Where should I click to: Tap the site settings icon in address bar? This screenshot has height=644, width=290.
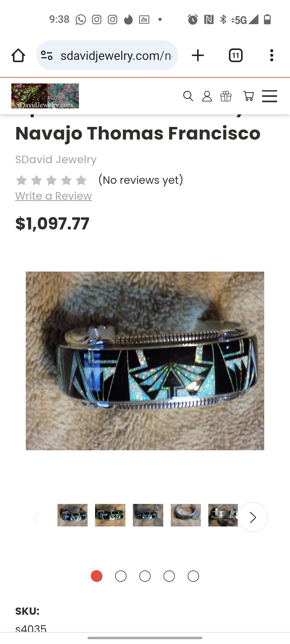coord(47,55)
